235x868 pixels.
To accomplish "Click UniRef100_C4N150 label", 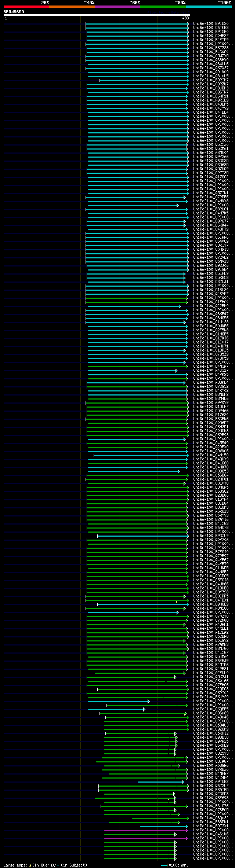I will [211, 455].
